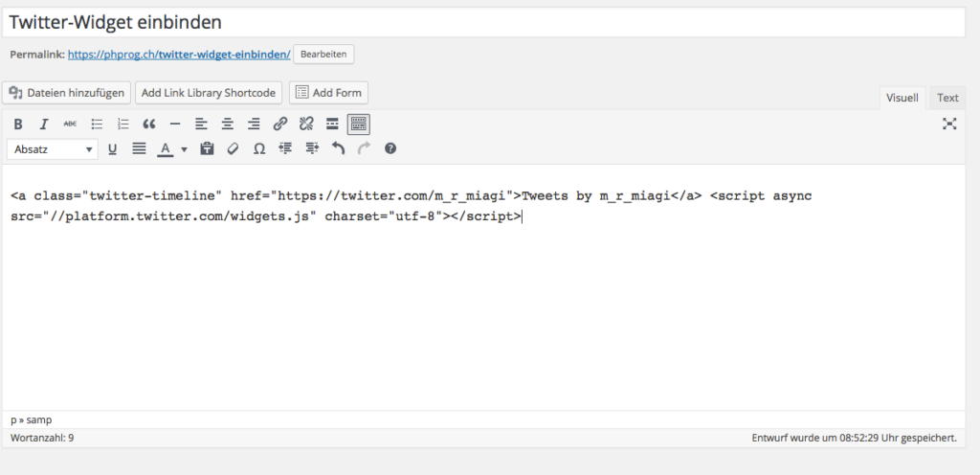980x475 pixels.
Task: Switch to the Text editor tab
Action: click(947, 98)
